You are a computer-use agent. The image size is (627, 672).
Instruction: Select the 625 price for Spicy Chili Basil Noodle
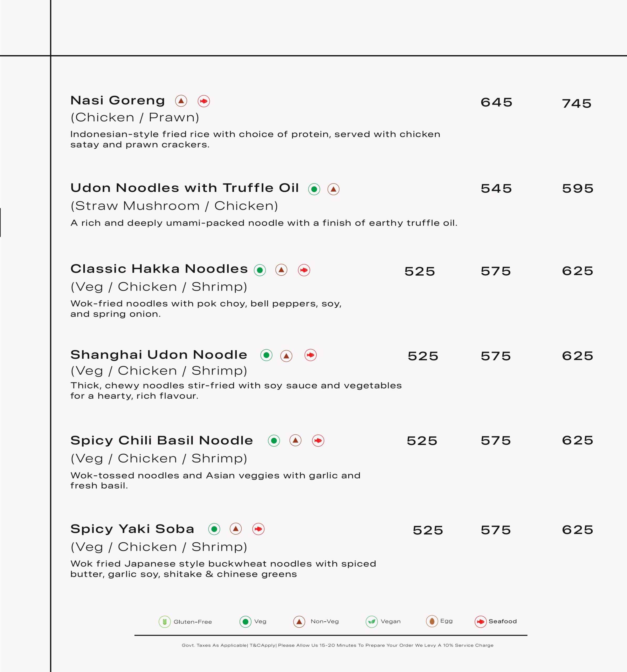pos(577,440)
